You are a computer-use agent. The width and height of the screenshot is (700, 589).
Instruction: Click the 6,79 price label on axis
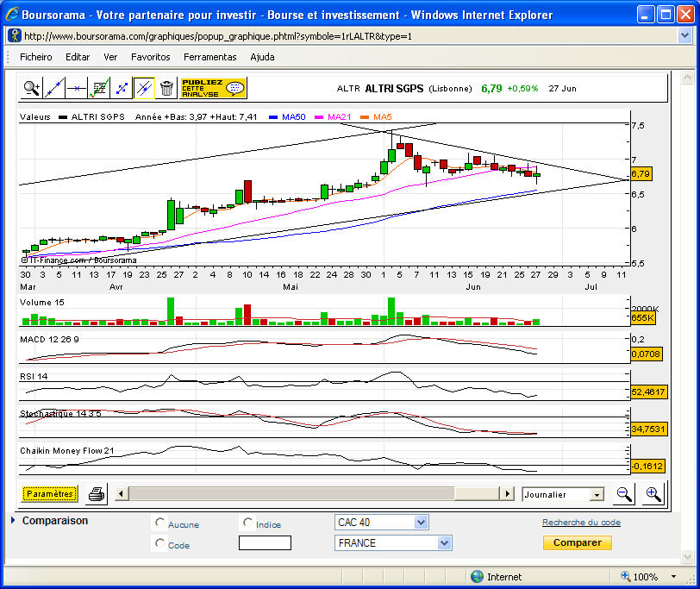[x=641, y=173]
